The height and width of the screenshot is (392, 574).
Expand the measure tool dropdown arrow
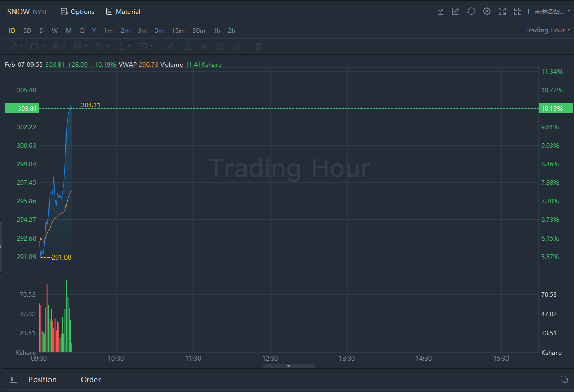(129, 46)
